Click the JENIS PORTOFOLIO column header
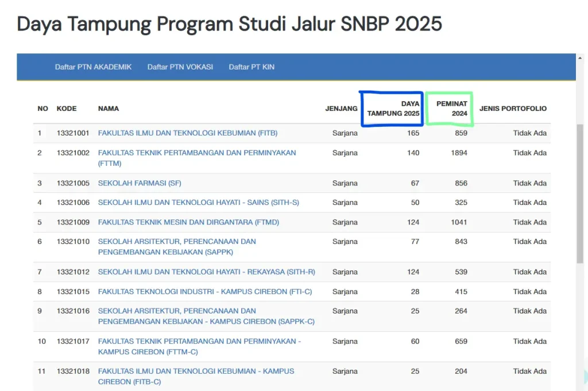Screen dimensions: 588x391 coord(512,109)
